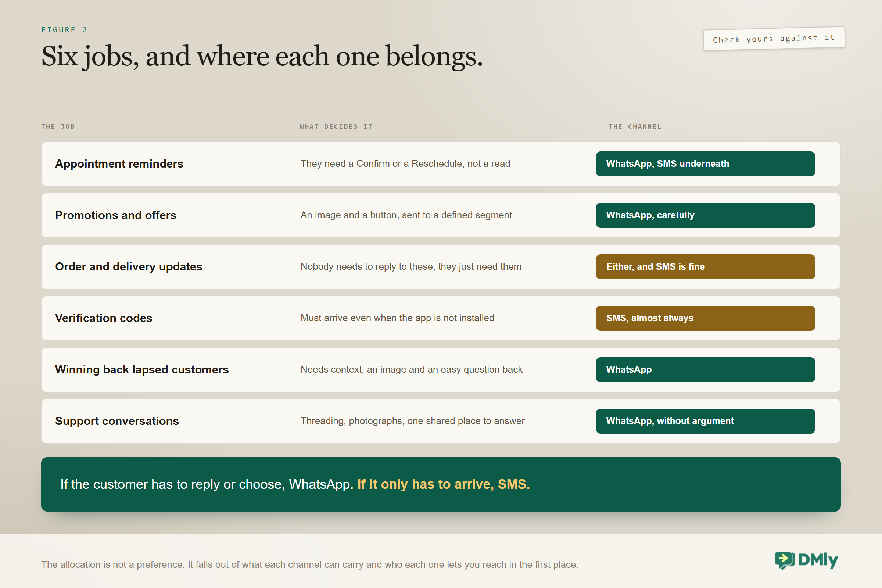This screenshot has width=882, height=588.
Task: Click the "SMS, almost always" badge
Action: (705, 318)
